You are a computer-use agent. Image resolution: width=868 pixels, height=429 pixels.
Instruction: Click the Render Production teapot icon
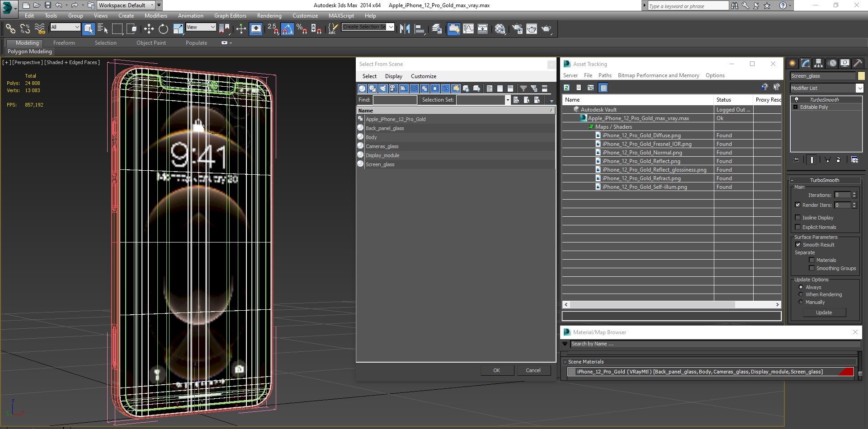coord(547,29)
